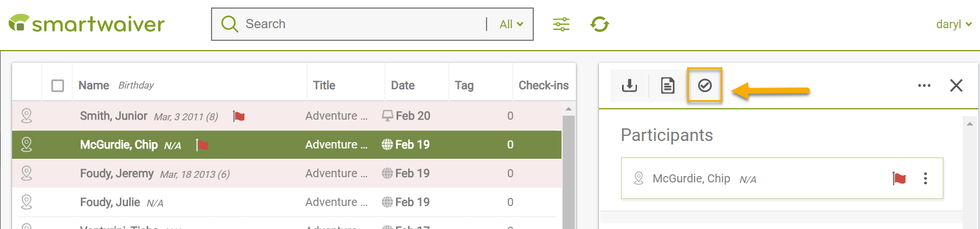Image resolution: width=980 pixels, height=229 pixels.
Task: Toggle the select-all checkbox
Action: (58, 86)
